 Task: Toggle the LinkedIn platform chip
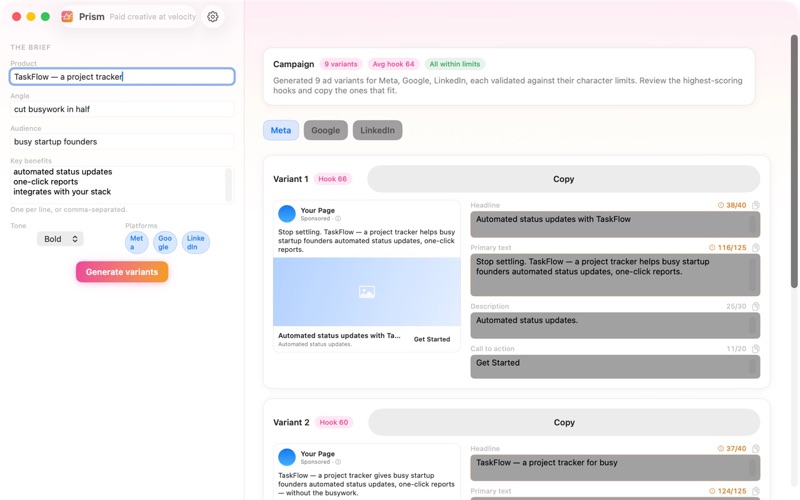point(195,242)
